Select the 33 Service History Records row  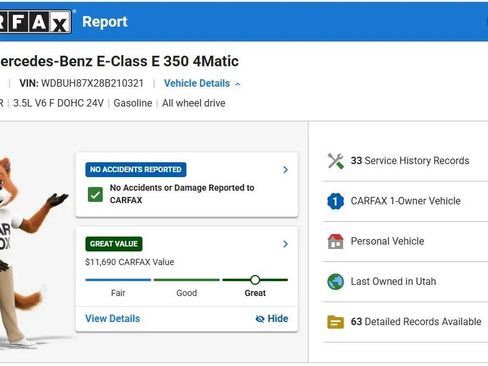pyautogui.click(x=405, y=161)
